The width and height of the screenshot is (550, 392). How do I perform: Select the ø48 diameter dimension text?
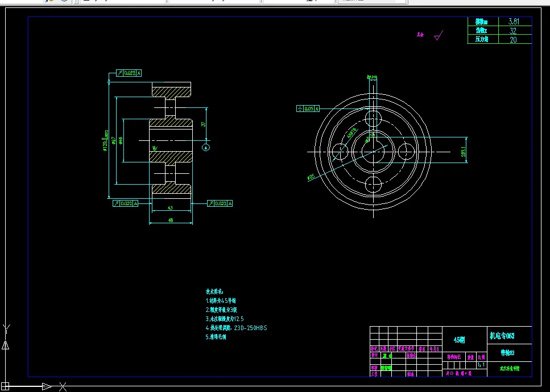(x=121, y=140)
